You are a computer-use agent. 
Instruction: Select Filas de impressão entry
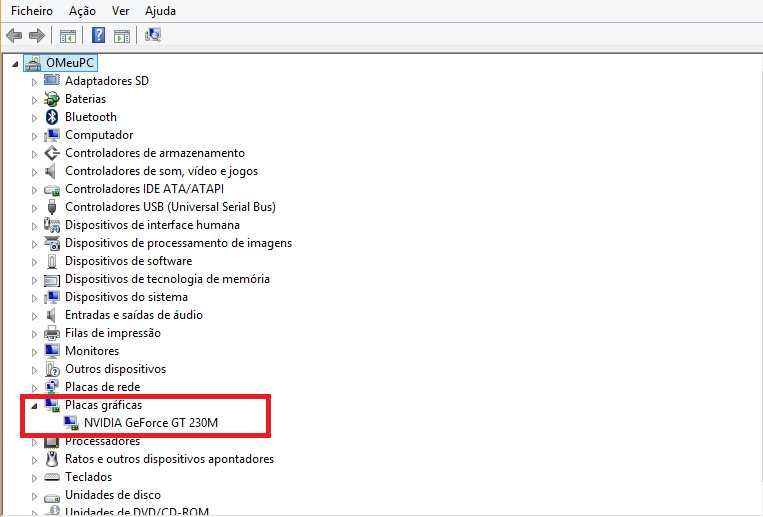[x=113, y=333]
